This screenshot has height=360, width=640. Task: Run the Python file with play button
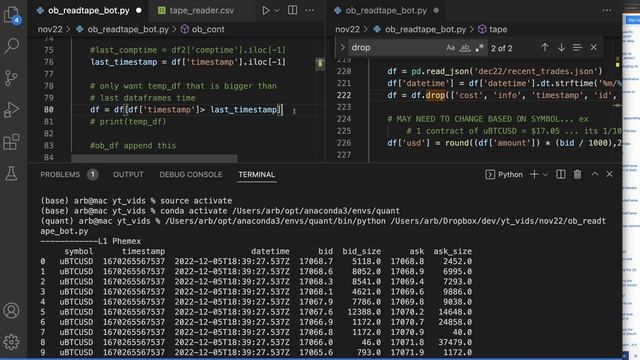[x=266, y=10]
